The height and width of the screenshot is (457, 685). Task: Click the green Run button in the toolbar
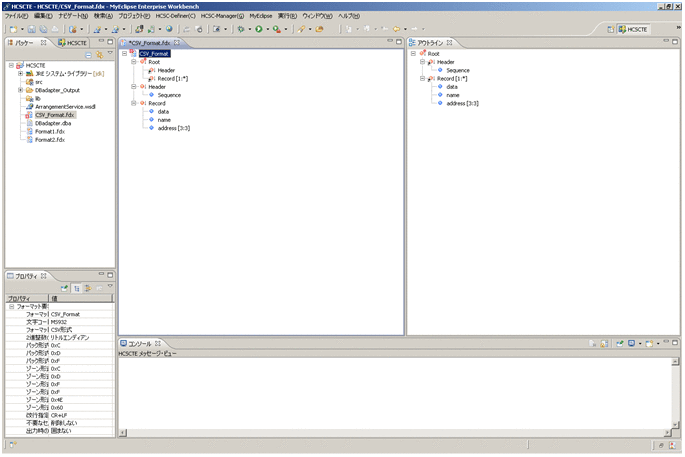tap(258, 29)
